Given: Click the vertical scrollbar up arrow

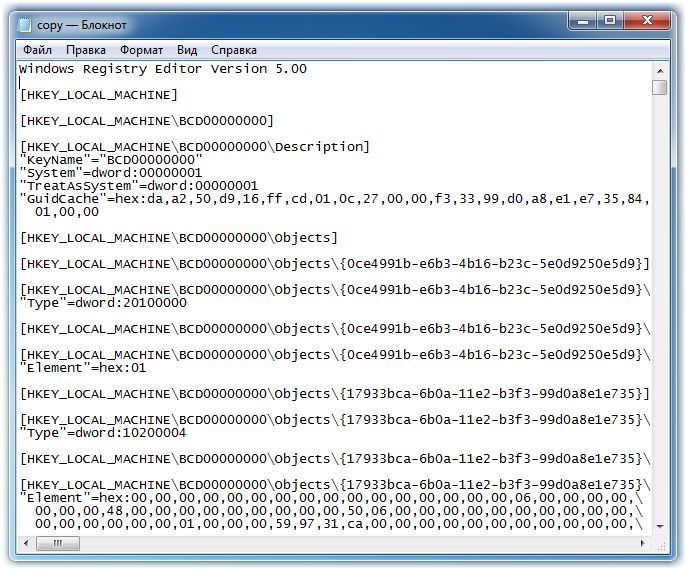Looking at the screenshot, I should (660, 71).
